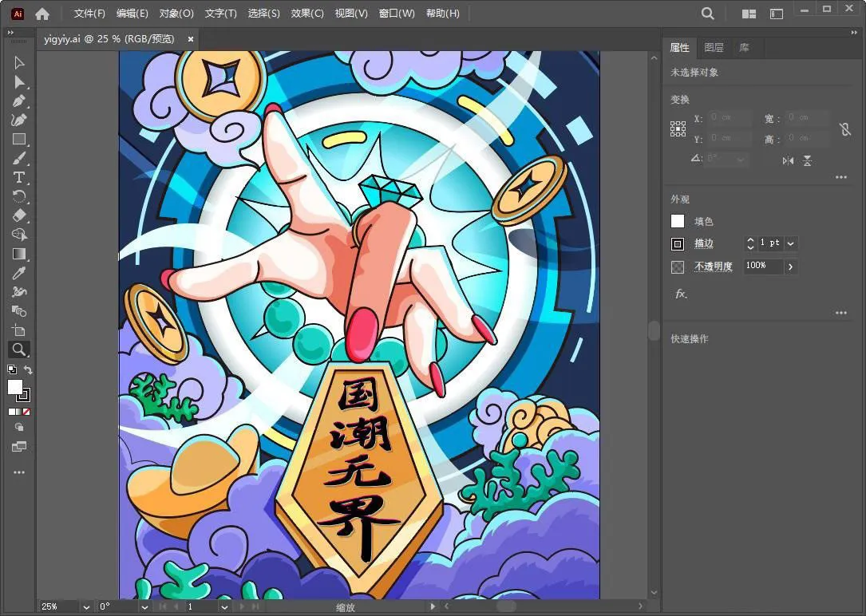866x616 pixels.
Task: Switch to the 图层 tab
Action: point(714,48)
